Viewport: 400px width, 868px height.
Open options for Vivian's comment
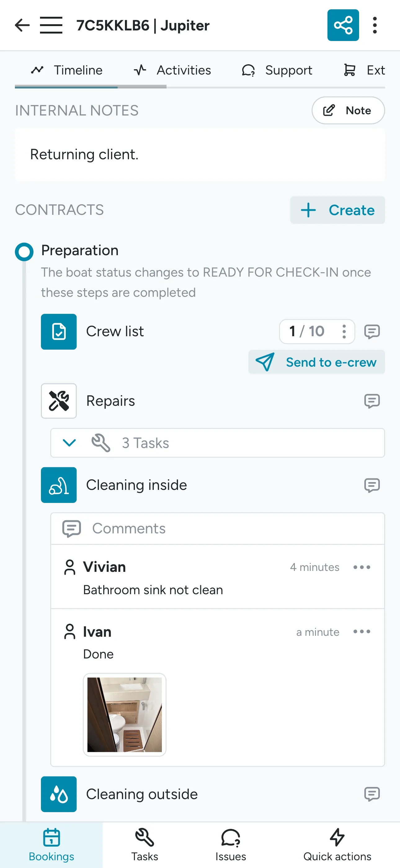click(x=362, y=567)
